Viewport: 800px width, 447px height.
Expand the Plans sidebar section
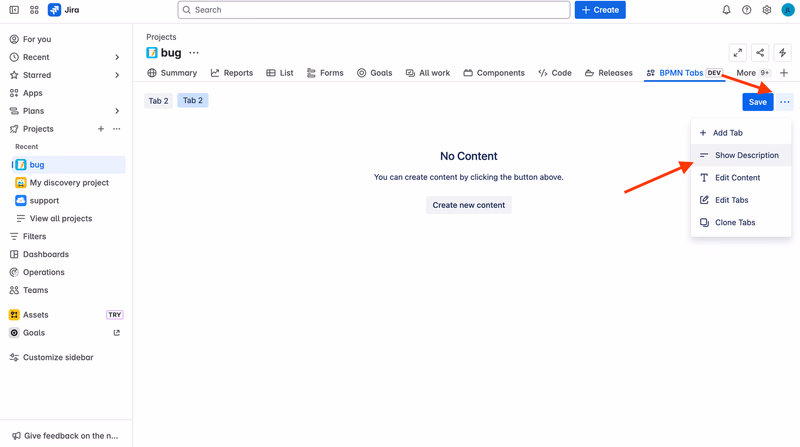tap(117, 111)
